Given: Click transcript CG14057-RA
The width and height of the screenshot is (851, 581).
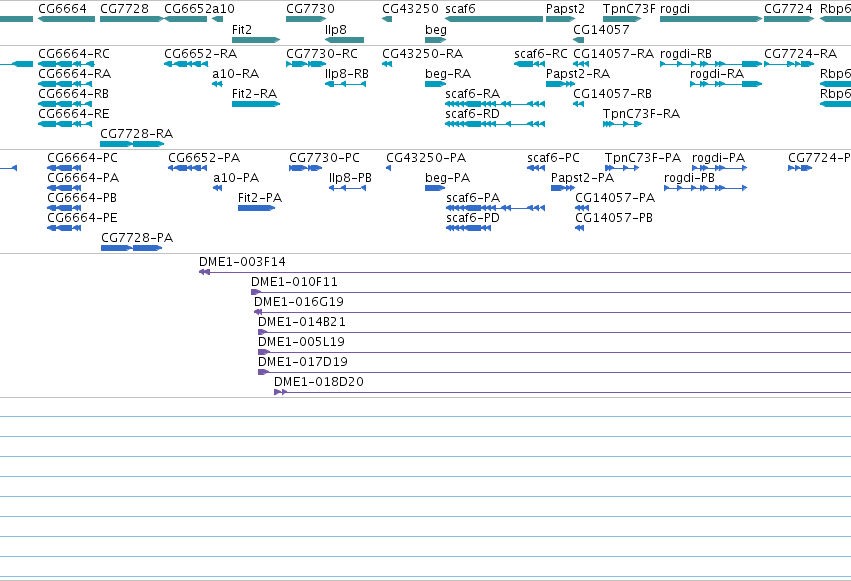Looking at the screenshot, I should 581,64.
